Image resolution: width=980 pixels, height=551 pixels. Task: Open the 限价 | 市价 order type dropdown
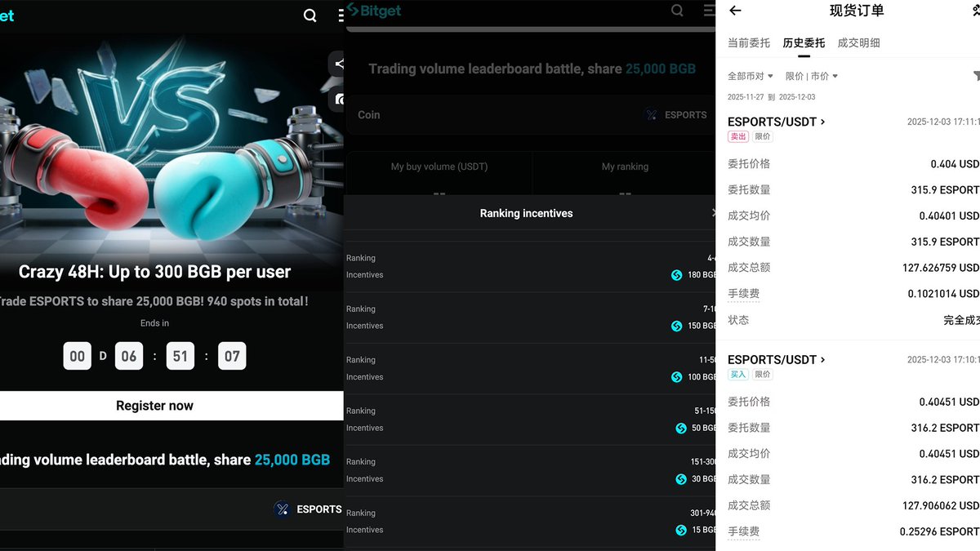coord(812,76)
